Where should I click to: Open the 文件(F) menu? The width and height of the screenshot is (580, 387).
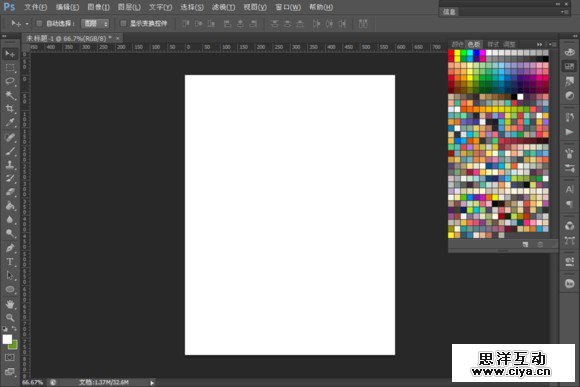tap(36, 7)
